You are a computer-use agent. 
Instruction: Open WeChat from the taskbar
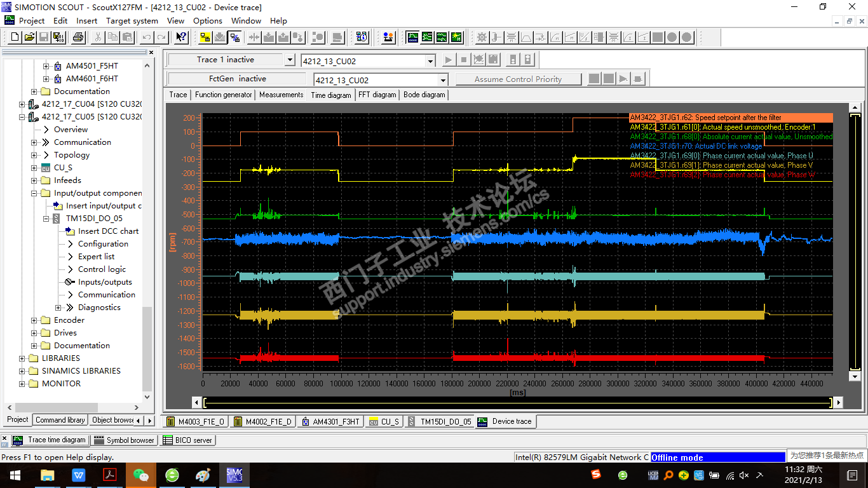[x=140, y=475]
